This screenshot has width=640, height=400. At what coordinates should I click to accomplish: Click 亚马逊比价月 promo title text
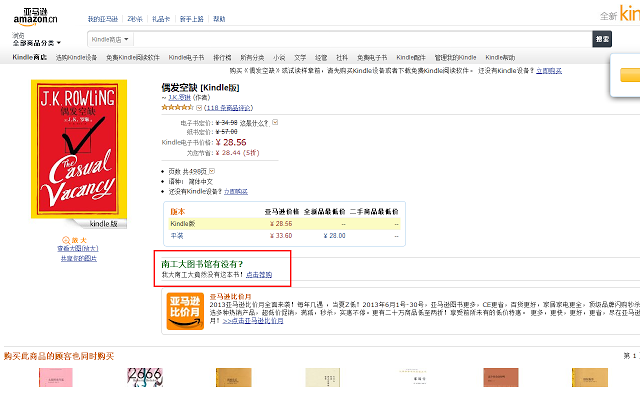(231, 296)
